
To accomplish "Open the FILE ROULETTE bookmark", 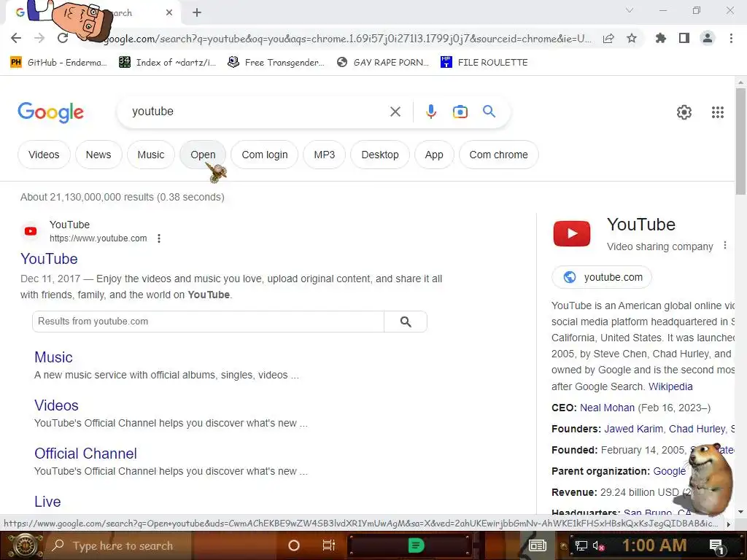I will click(x=484, y=63).
